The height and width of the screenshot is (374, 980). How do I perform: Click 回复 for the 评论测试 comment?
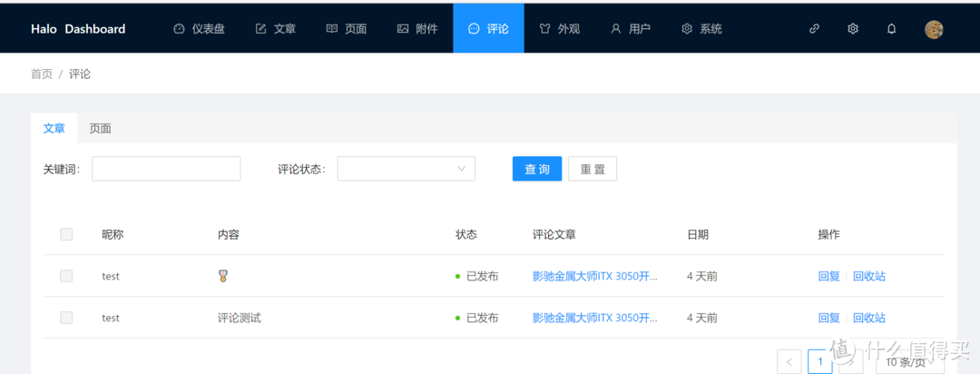[x=828, y=318]
